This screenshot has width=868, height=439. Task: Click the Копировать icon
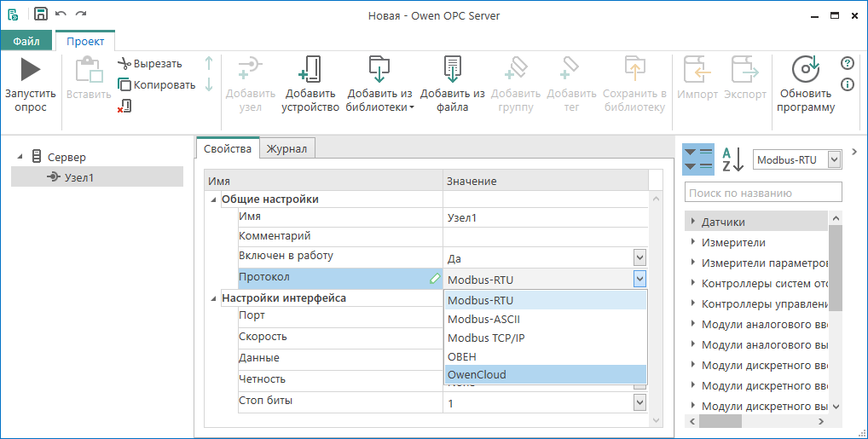point(124,84)
